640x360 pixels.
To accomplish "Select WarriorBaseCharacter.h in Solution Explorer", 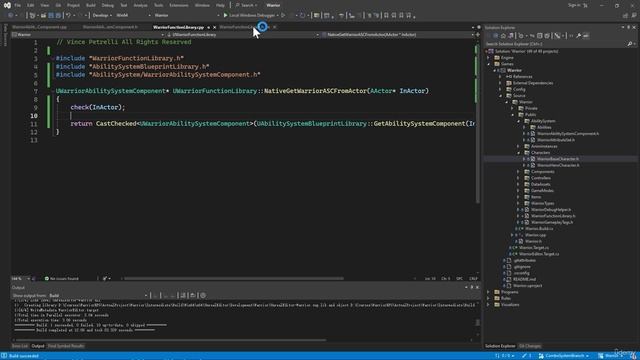I will coord(558,159).
